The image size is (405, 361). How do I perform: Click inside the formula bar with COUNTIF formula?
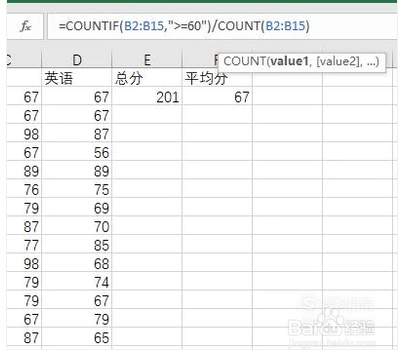[222, 26]
